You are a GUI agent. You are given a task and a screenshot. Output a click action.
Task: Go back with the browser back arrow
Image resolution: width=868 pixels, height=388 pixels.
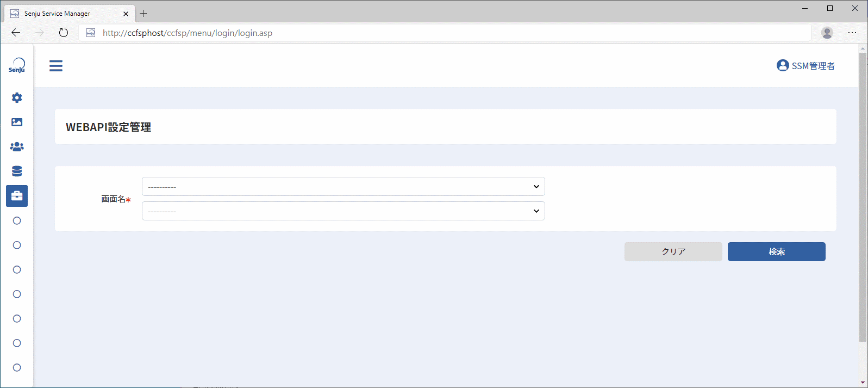[16, 33]
